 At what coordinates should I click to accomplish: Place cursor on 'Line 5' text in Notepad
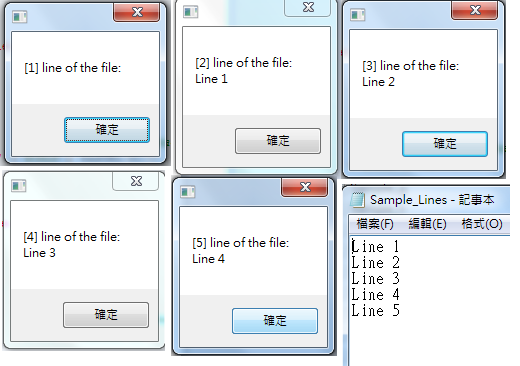[x=375, y=311]
